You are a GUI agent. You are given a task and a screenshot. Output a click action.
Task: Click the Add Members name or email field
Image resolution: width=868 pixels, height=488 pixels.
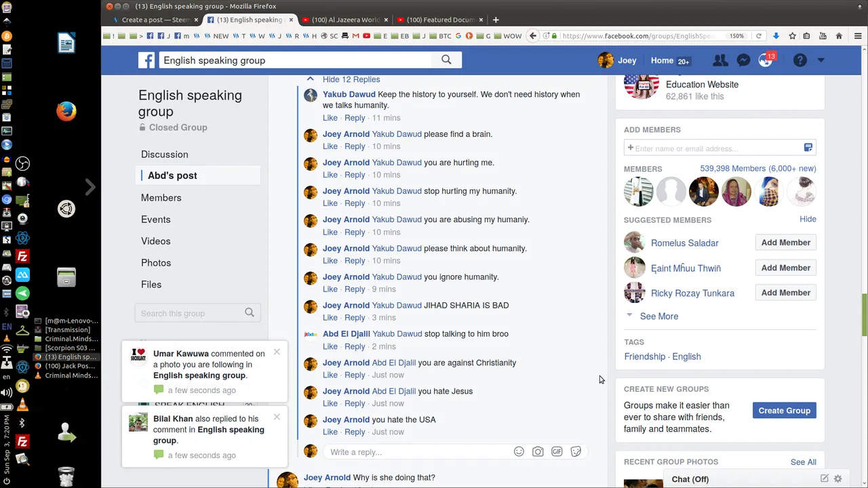click(x=714, y=148)
